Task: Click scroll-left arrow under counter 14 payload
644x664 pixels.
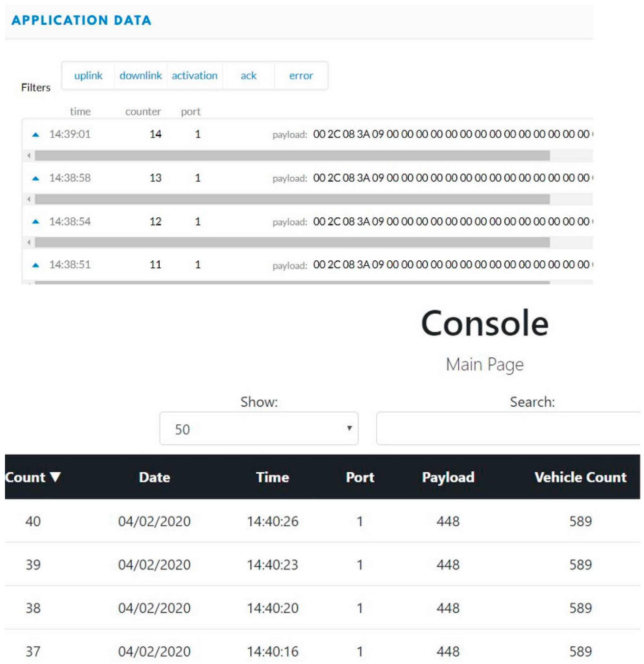Action: (29, 156)
